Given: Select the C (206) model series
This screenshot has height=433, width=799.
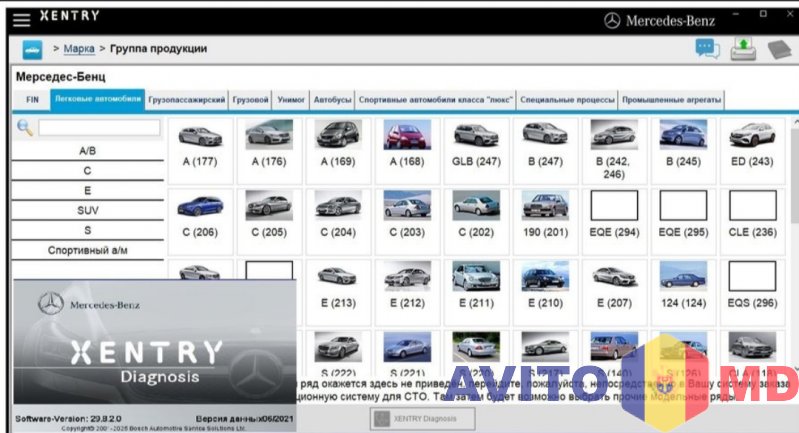Looking at the screenshot, I should (x=201, y=214).
